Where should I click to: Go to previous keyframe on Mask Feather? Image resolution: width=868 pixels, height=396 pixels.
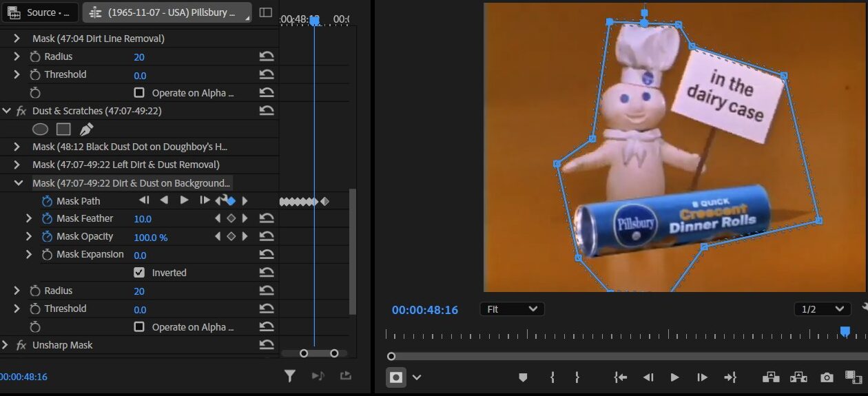[x=218, y=218]
